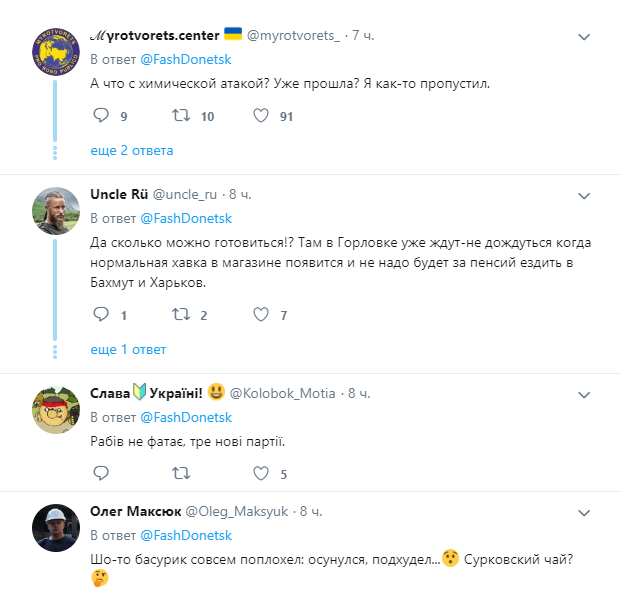Visit Uncle Rü's profile name
The image size is (621, 599).
(119, 193)
